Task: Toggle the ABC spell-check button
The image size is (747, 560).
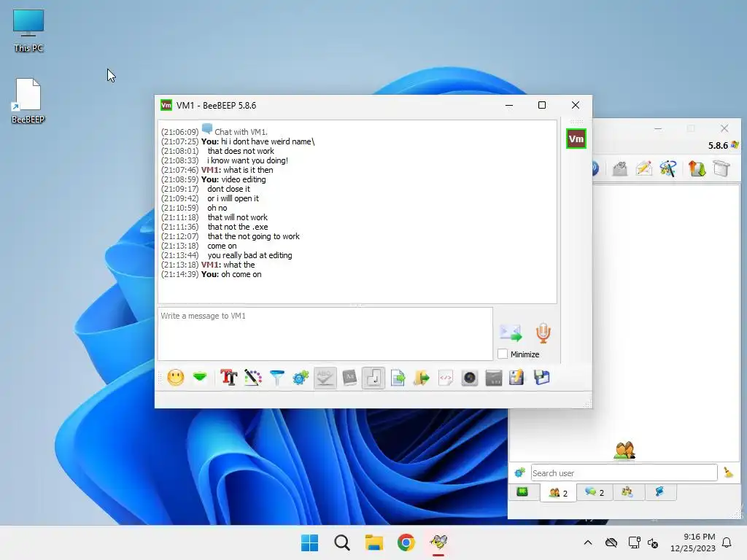Action: coord(325,378)
